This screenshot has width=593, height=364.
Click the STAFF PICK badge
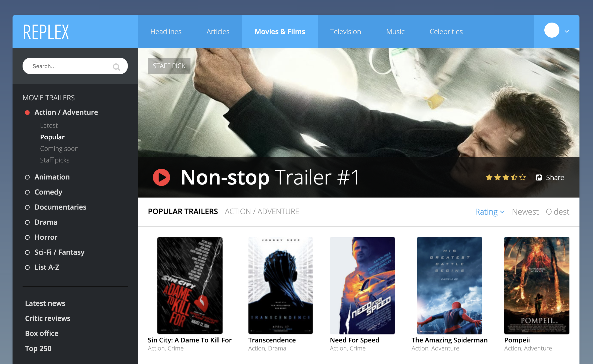pyautogui.click(x=169, y=66)
